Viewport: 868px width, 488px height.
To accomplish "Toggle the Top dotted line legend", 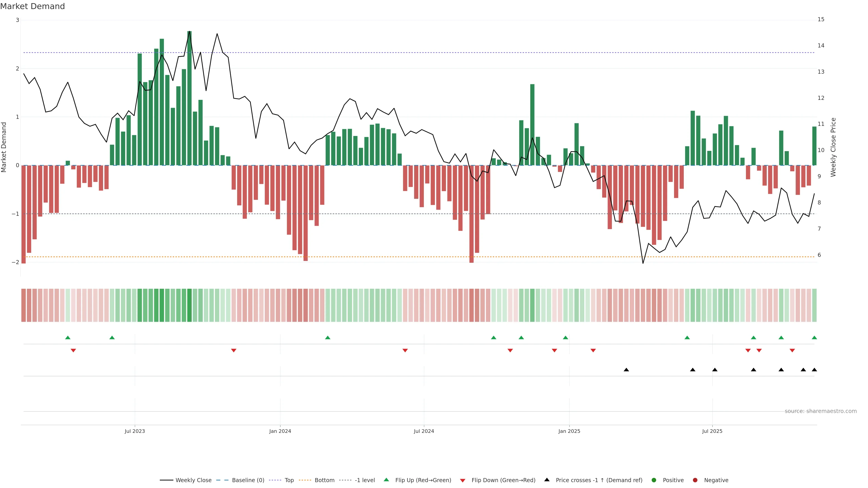I will point(289,480).
